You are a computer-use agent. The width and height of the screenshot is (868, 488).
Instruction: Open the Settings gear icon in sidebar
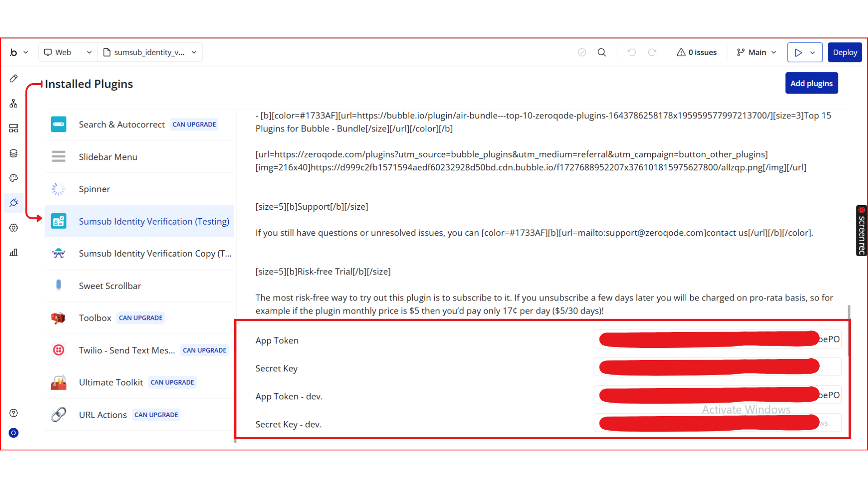coord(14,228)
